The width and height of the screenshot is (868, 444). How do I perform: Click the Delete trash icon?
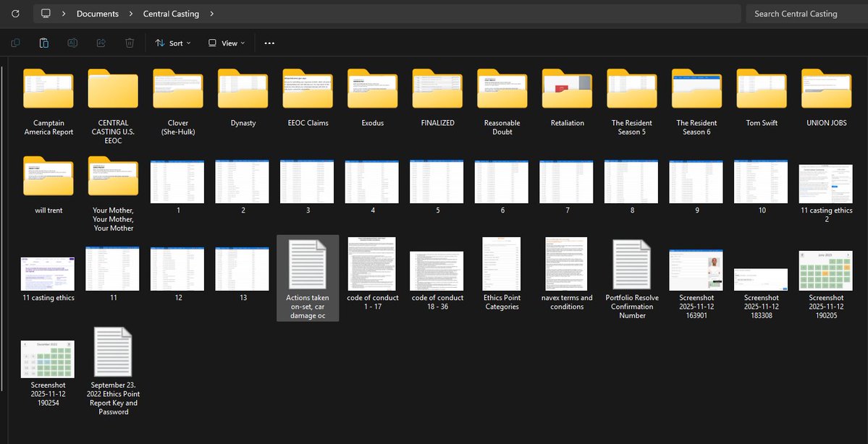(130, 43)
